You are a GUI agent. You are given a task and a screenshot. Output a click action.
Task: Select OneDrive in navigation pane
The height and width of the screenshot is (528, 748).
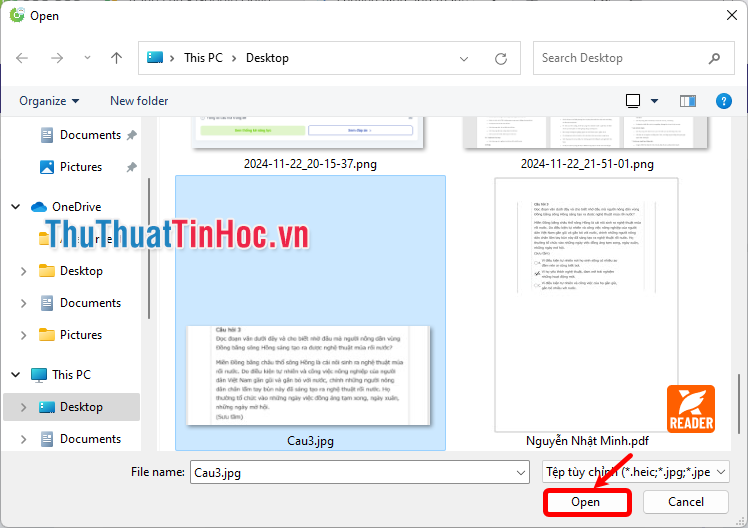point(76,207)
